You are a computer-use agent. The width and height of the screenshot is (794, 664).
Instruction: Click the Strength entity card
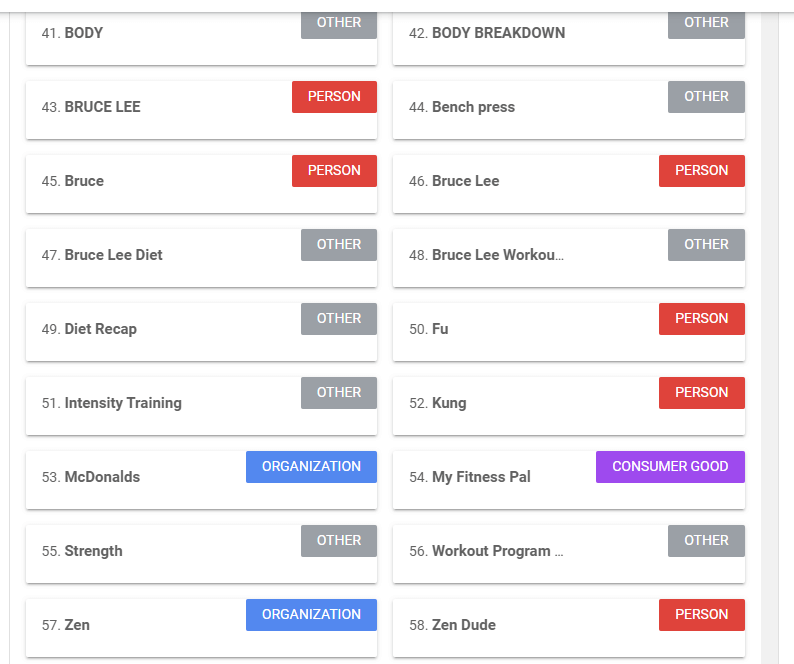tap(150, 554)
